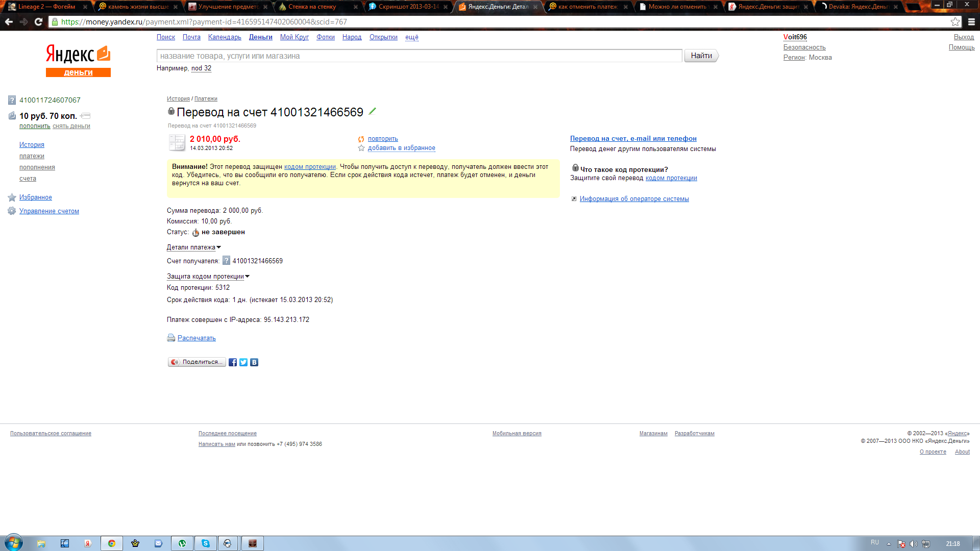Click the question mark icon beside recipient account
Viewport: 980px width, 551px height.
pyautogui.click(x=226, y=261)
